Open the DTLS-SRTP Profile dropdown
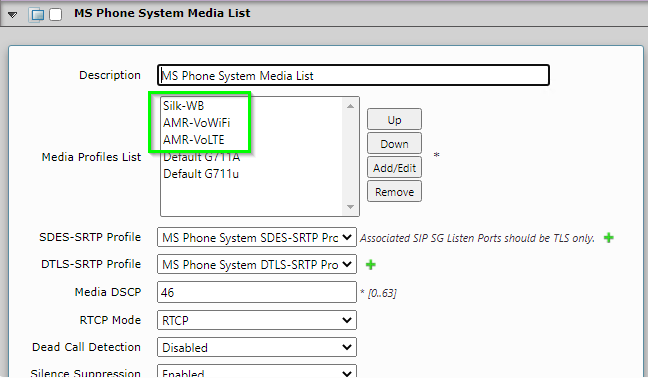Screen dimensions: 648x378 (257, 264)
